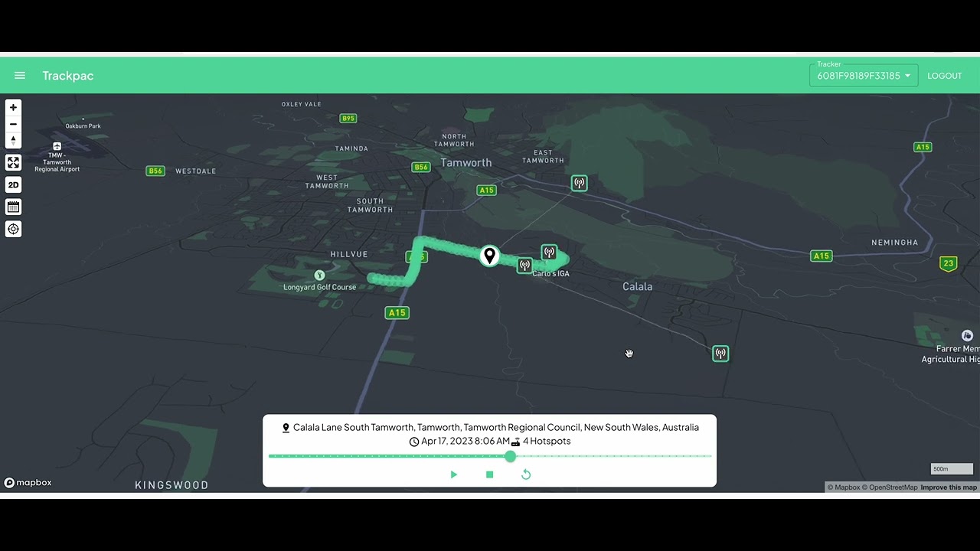The width and height of the screenshot is (980, 551).
Task: Open the hamburger navigation menu
Action: [x=20, y=76]
